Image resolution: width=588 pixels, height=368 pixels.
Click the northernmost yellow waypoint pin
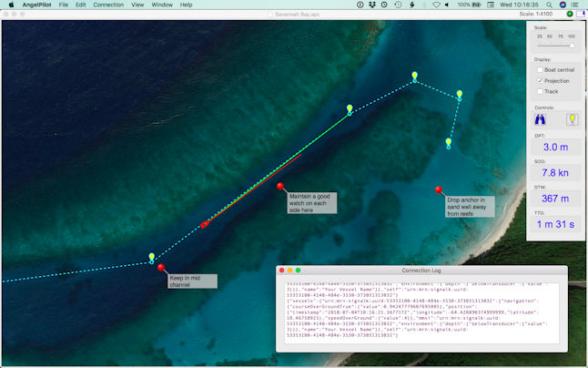(414, 77)
